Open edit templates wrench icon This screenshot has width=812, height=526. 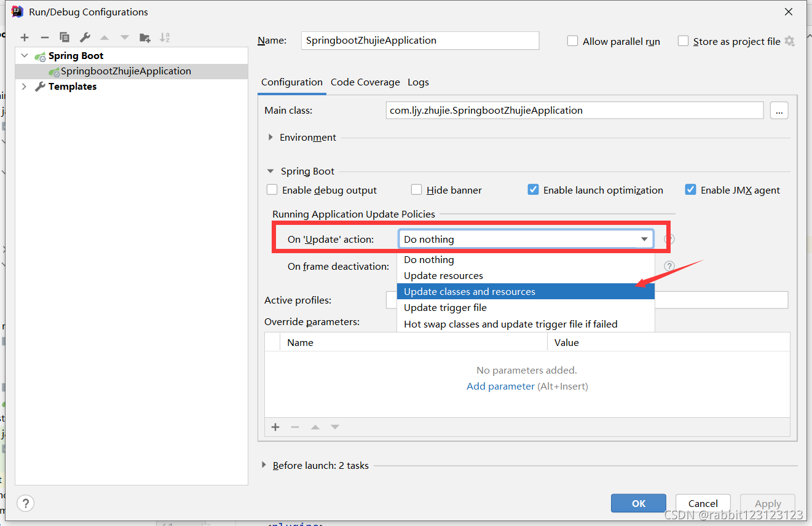coord(85,37)
